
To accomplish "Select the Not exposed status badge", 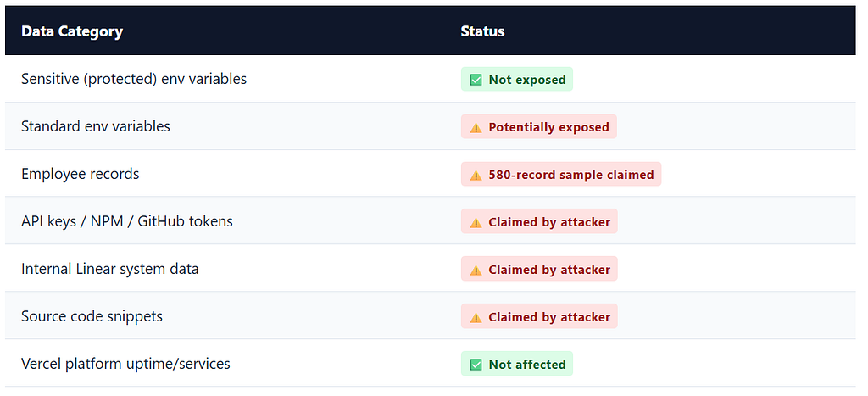I will click(517, 79).
